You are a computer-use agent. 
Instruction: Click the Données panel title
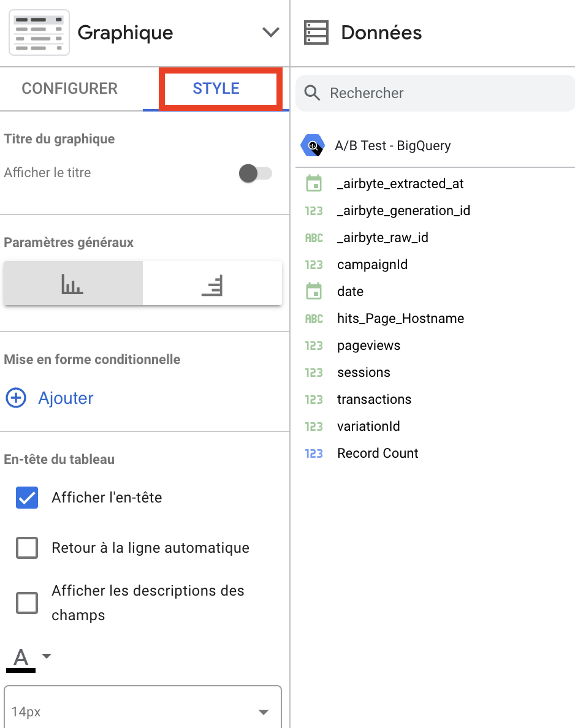tap(381, 32)
